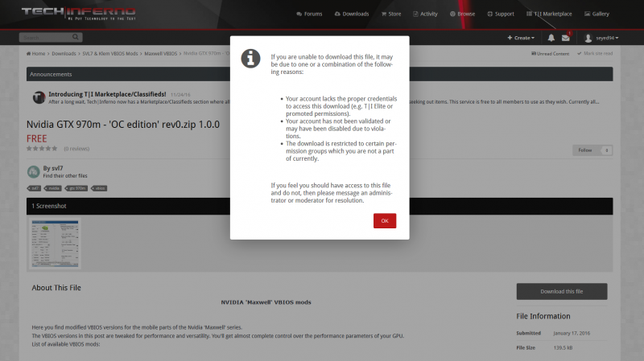Open SVL7 & Klem VBIOS Mods breadcrumb
The image size is (644, 361).
tap(110, 54)
